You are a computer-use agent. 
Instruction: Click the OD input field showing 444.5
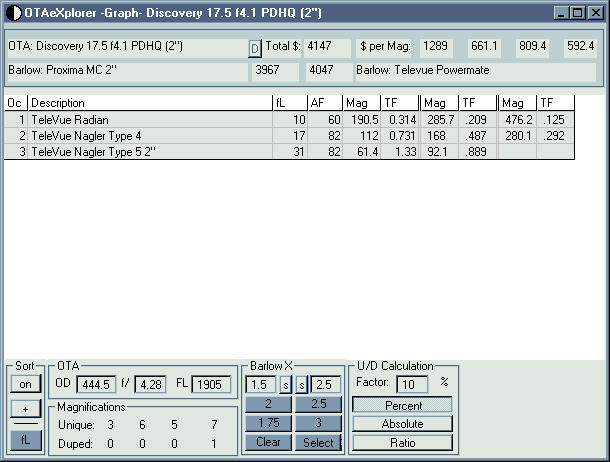coord(96,385)
